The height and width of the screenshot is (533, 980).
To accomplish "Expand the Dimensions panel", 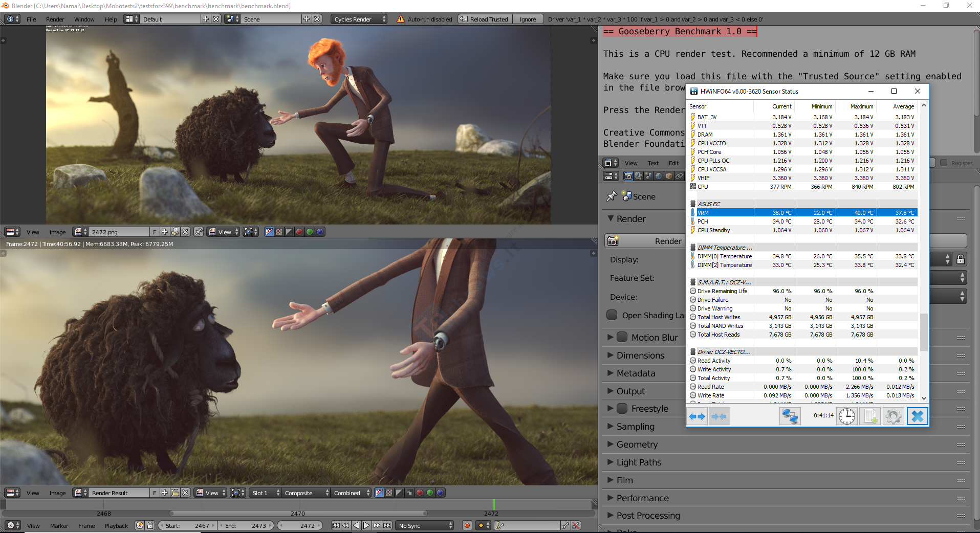I will coord(640,355).
